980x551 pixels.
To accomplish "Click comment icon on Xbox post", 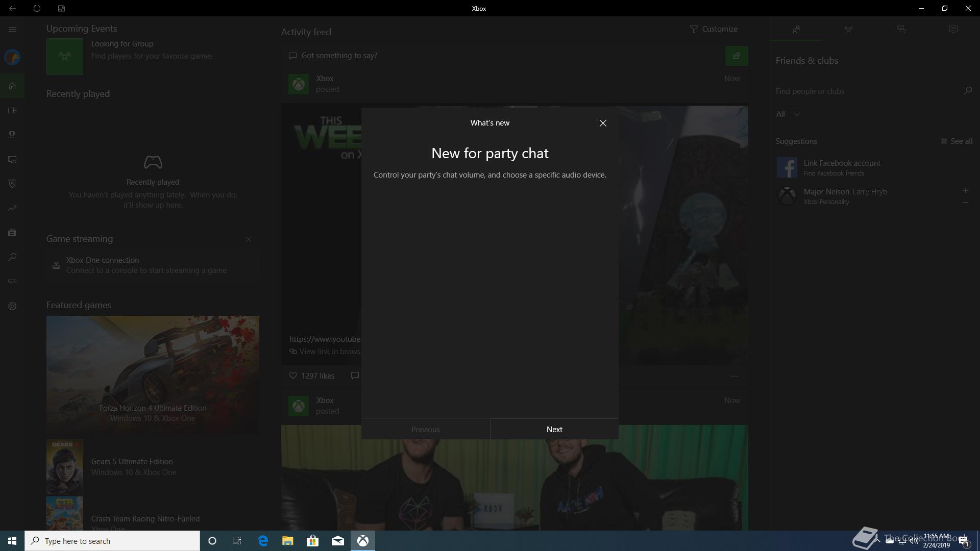I will coord(355,376).
